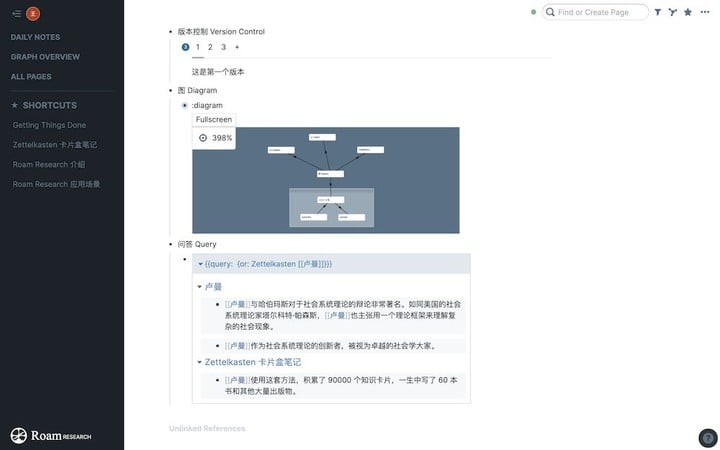Click the green sync status dot
The width and height of the screenshot is (720, 450).
(533, 12)
